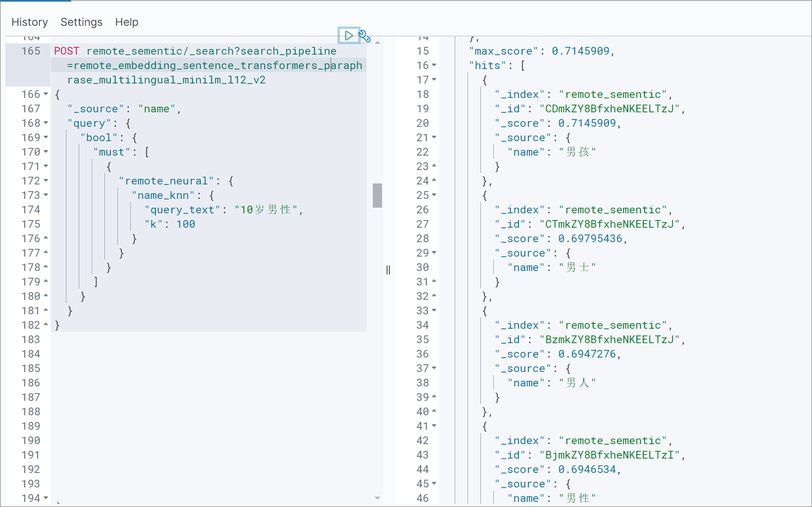
Task: Collapse the hit object at output line 41
Action: tap(434, 426)
